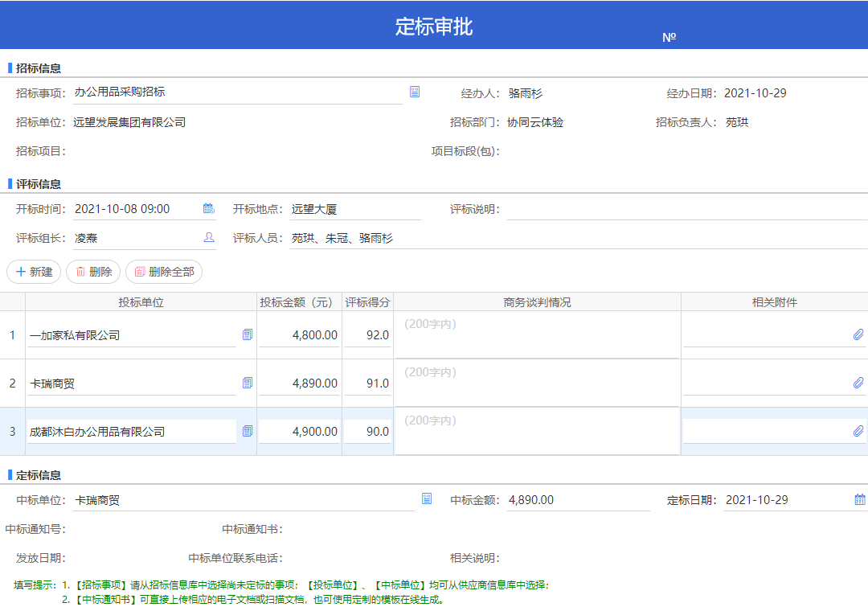Select row number 3 in the bidder table
The height and width of the screenshot is (607, 868).
tap(12, 432)
